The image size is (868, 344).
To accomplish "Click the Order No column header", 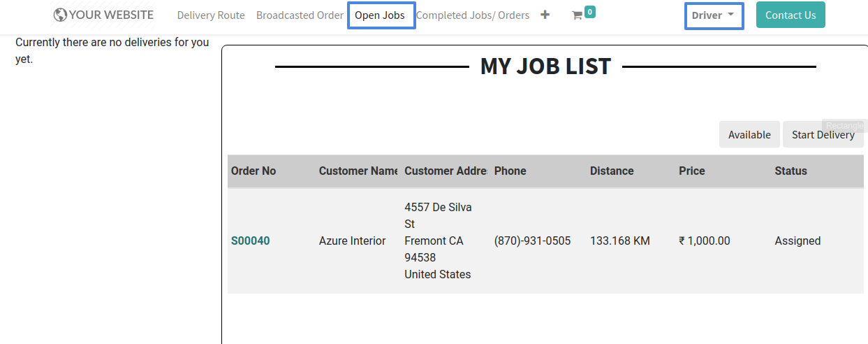I will tap(253, 171).
